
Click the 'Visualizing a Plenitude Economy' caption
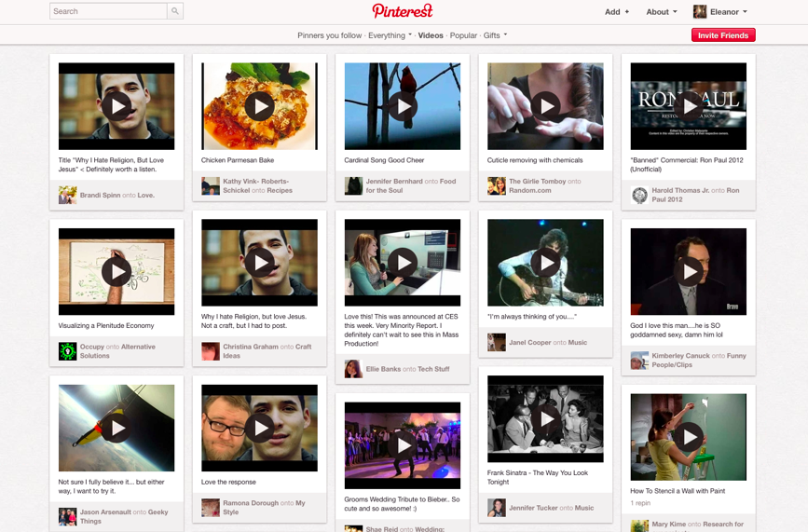click(106, 325)
